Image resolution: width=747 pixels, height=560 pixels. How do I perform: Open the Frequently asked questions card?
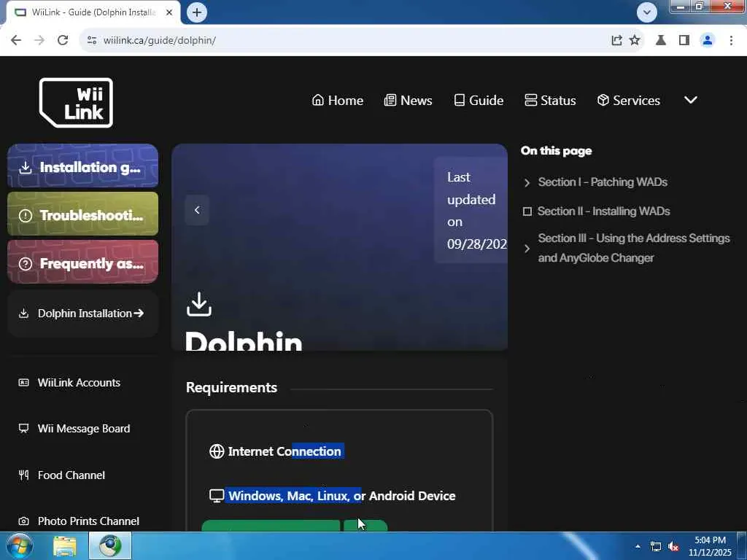point(83,262)
